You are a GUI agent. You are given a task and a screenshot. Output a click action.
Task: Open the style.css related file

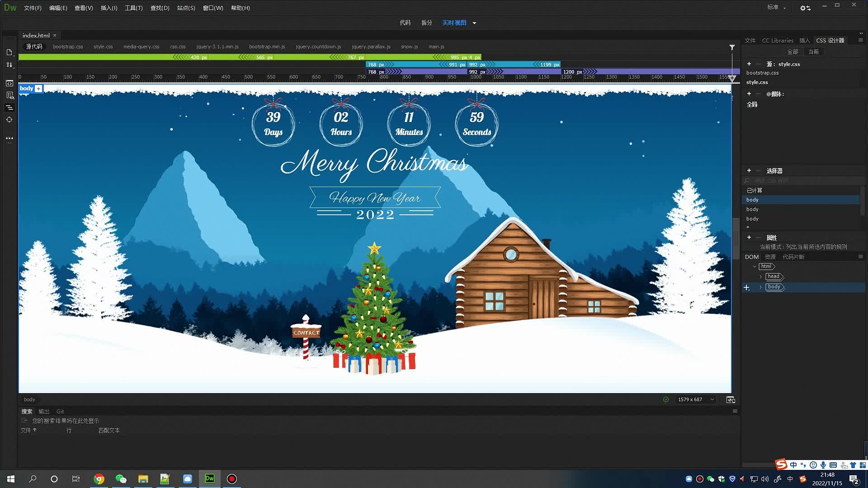click(103, 47)
